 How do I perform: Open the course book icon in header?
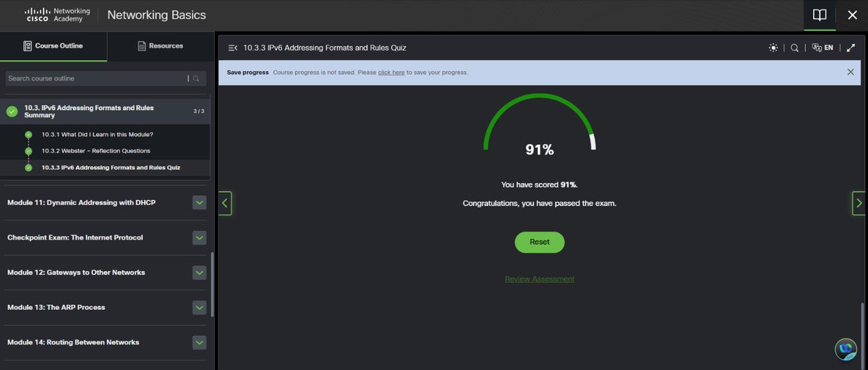click(x=819, y=15)
